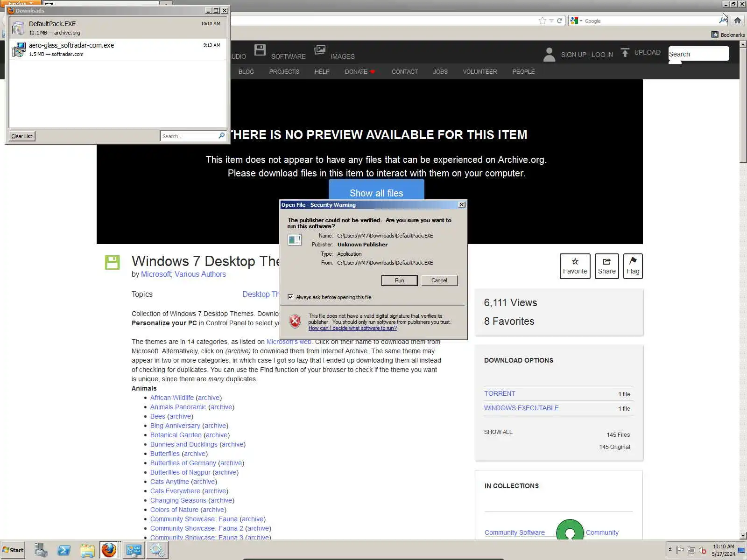Open WINDOWS EXECUTABLE download option
Screen dimensions: 747x560
click(x=521, y=408)
